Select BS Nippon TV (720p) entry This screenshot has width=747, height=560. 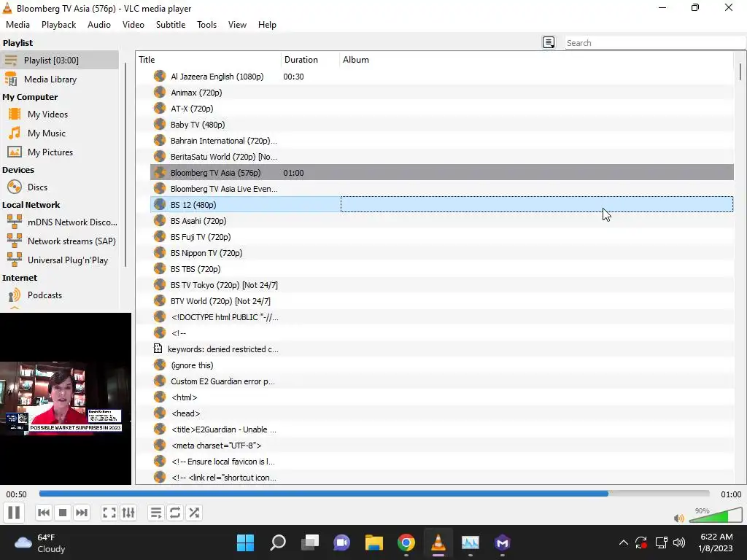point(441,253)
